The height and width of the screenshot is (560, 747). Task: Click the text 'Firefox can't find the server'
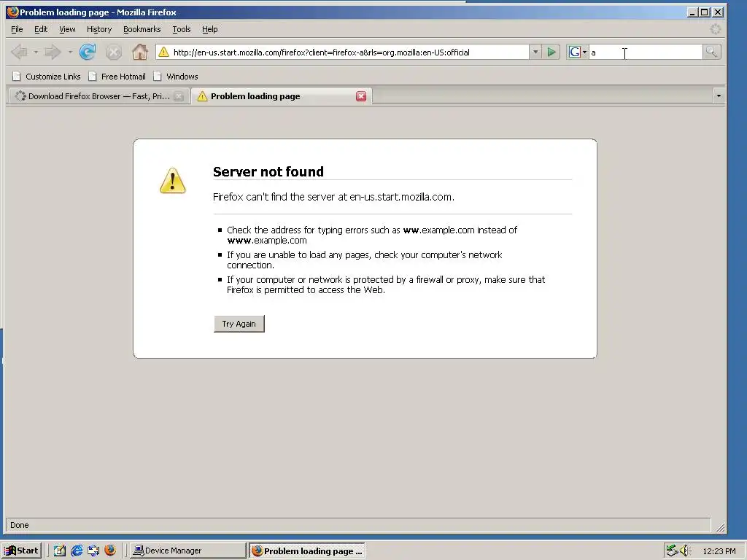pos(274,197)
